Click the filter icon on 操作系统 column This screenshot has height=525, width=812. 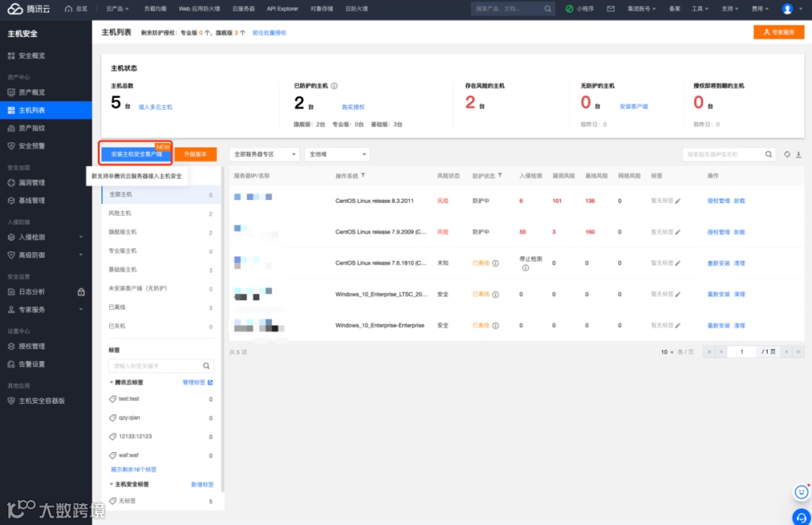click(x=363, y=176)
